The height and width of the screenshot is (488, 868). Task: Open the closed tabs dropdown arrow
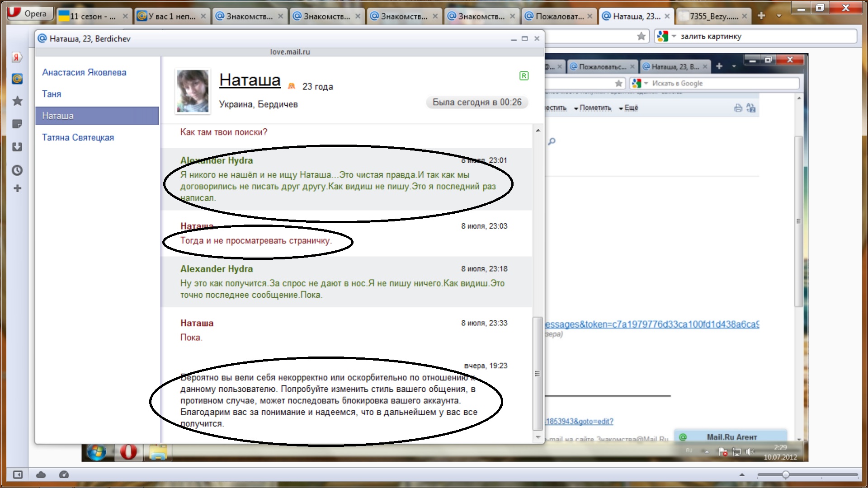pos(779,16)
